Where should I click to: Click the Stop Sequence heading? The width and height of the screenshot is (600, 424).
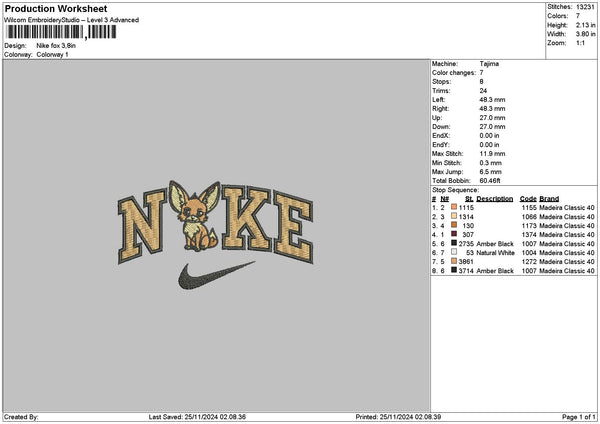[x=455, y=190]
